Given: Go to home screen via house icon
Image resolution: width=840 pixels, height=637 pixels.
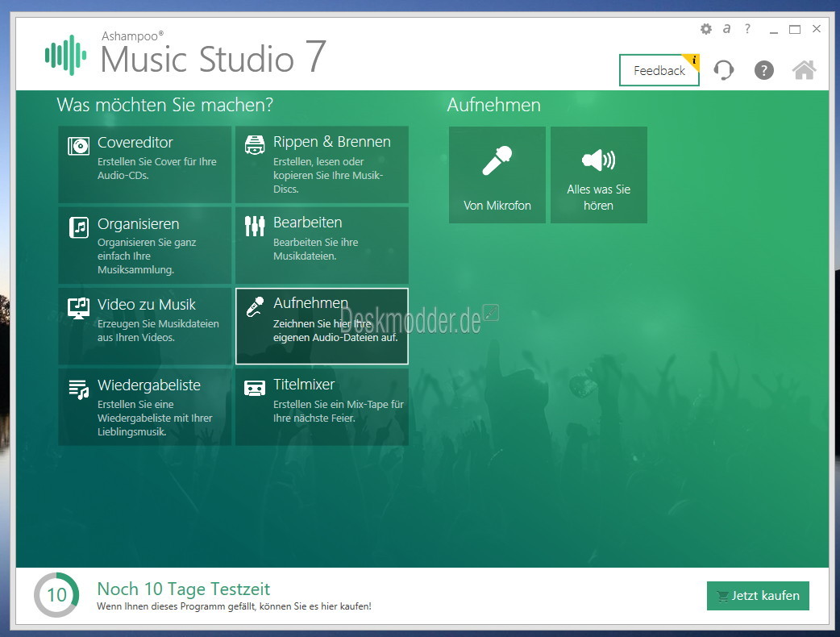Looking at the screenshot, I should coord(804,69).
